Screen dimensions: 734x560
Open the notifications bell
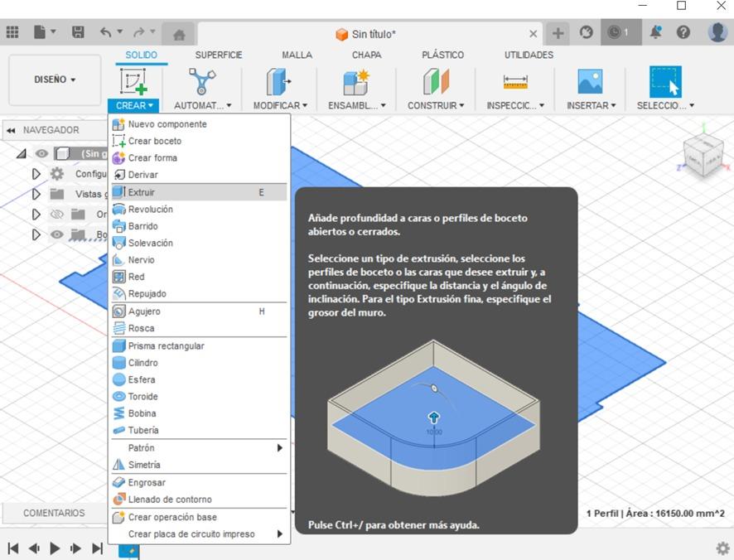point(655,32)
